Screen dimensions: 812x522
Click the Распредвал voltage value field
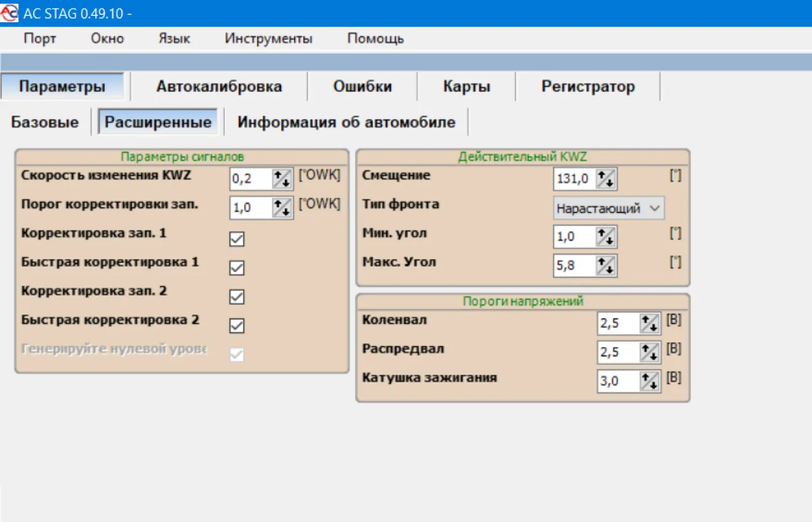(x=619, y=352)
